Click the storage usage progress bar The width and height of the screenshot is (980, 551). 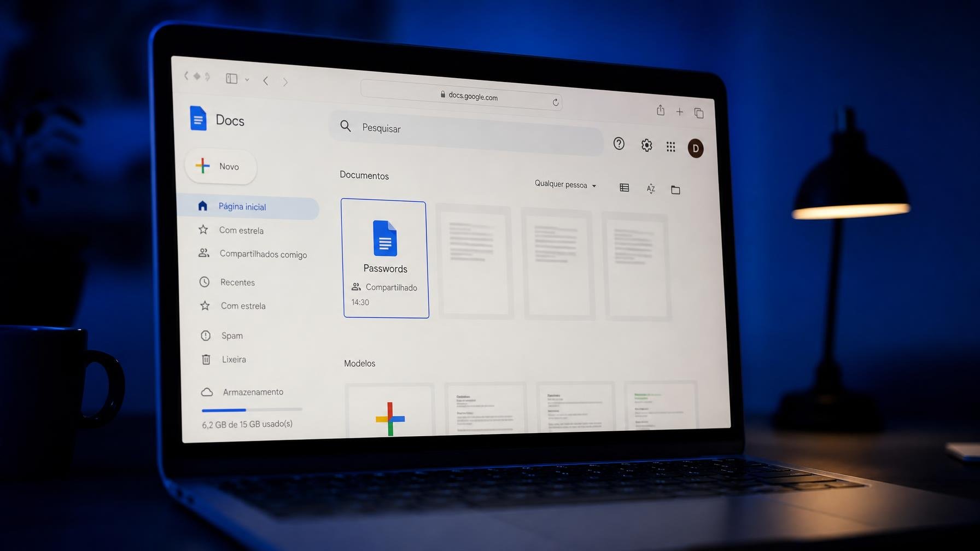[252, 409]
